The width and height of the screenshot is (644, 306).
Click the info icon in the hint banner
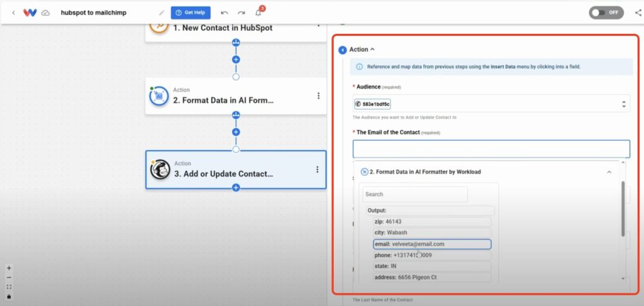pyautogui.click(x=359, y=67)
